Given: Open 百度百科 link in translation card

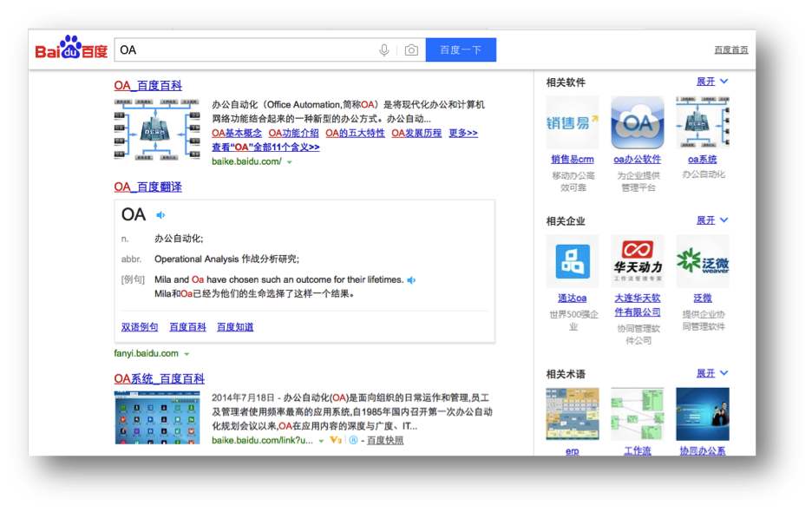Looking at the screenshot, I should coord(187,327).
